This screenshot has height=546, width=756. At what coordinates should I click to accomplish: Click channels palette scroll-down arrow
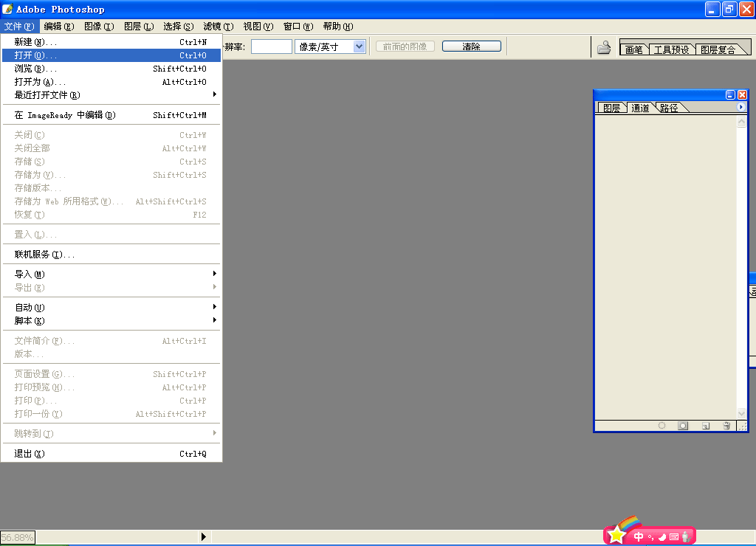(741, 413)
